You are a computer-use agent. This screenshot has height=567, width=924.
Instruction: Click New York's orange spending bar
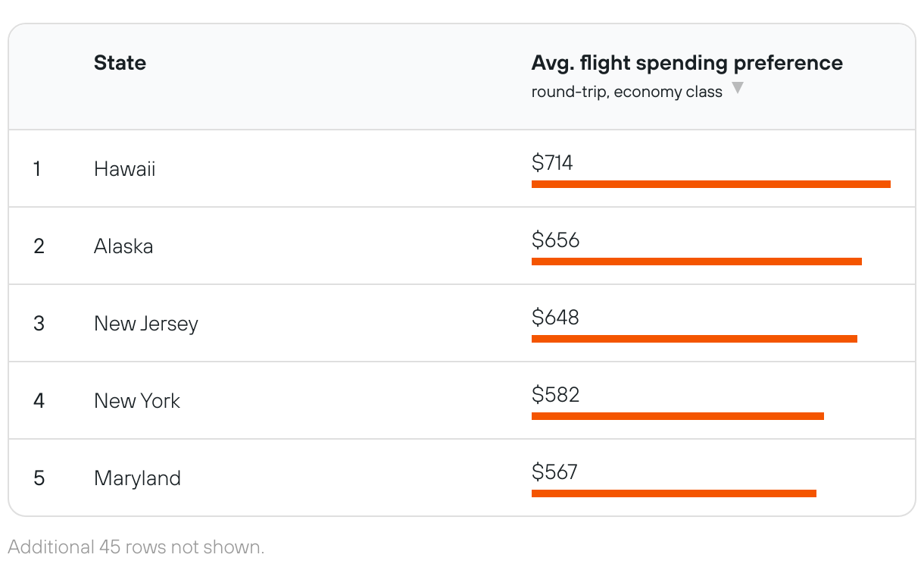click(x=677, y=416)
